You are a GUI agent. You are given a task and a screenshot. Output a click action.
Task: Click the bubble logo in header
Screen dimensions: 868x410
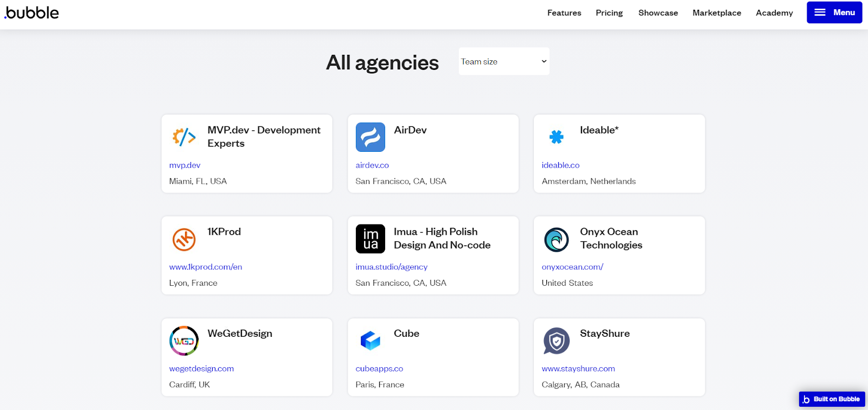pyautogui.click(x=31, y=12)
